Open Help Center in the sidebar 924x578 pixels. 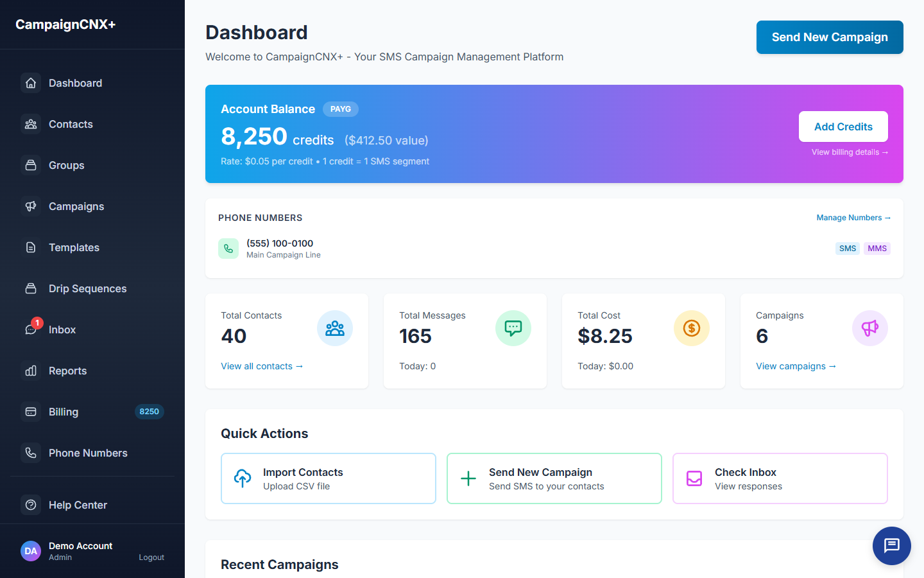92,505
